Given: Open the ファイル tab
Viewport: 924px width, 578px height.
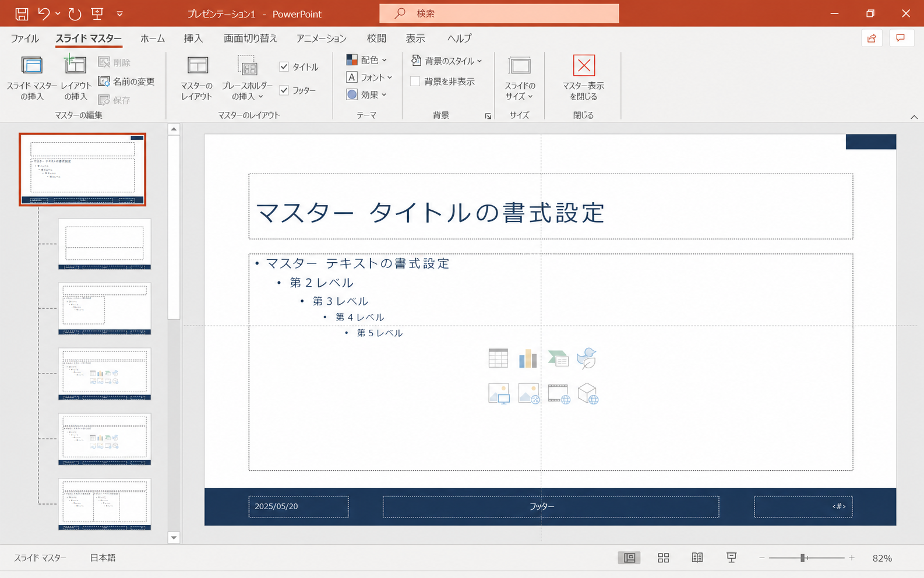Looking at the screenshot, I should coord(24,38).
